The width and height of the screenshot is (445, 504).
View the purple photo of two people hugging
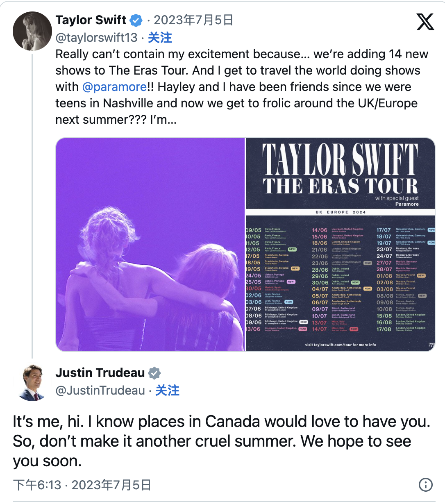tap(150, 245)
